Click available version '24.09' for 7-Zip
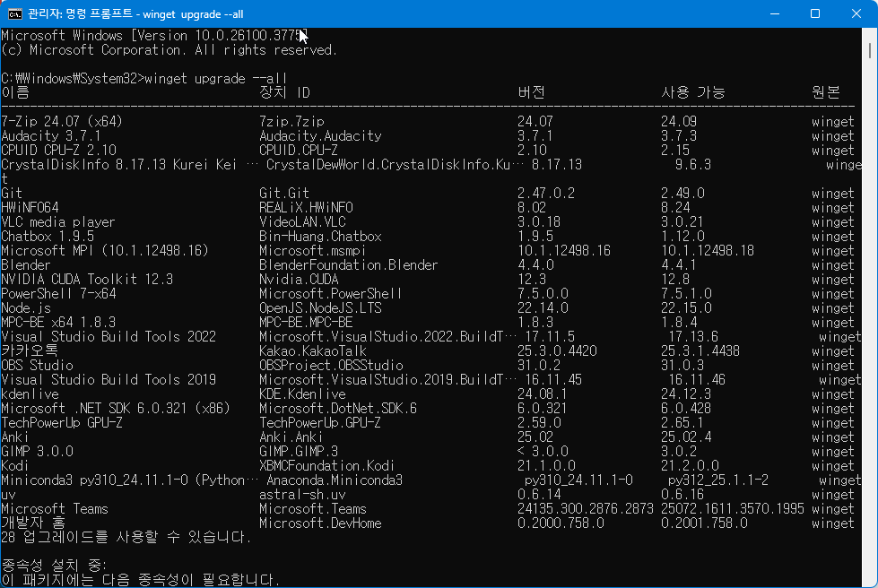Screen dimensions: 878x588 click(x=679, y=121)
